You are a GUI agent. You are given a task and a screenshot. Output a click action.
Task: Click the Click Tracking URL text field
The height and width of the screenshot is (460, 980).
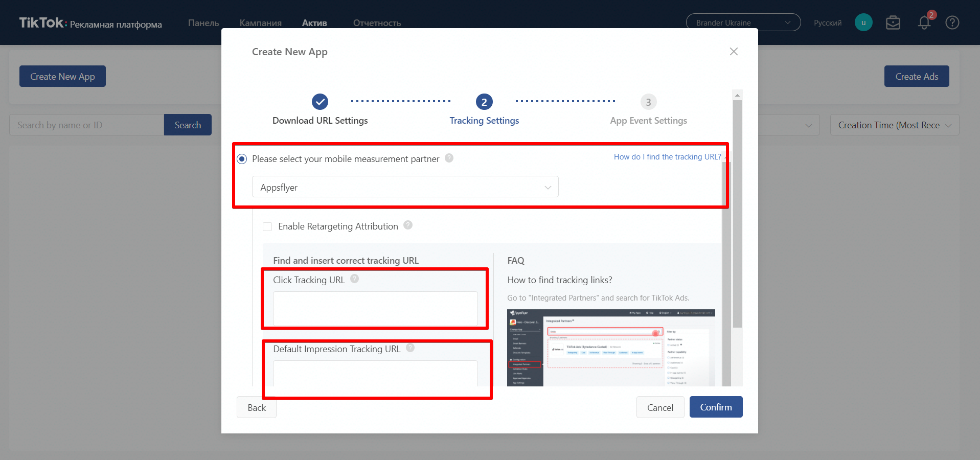point(375,308)
